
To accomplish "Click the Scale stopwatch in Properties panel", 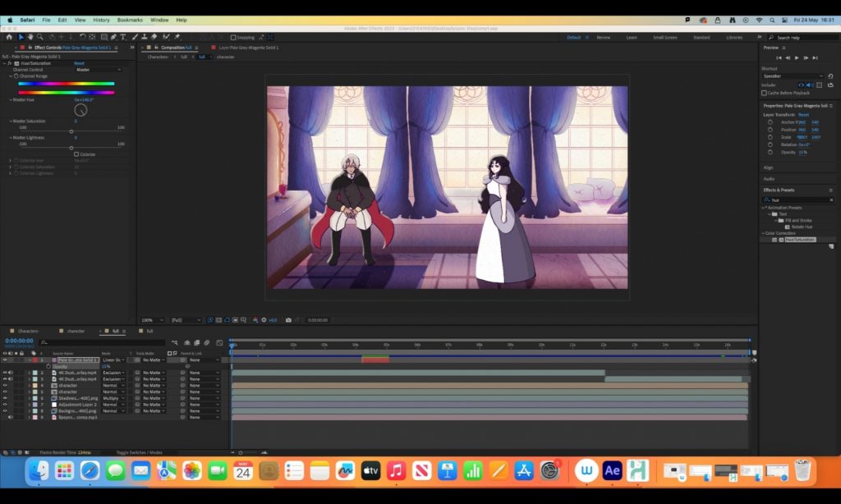I will pyautogui.click(x=770, y=137).
